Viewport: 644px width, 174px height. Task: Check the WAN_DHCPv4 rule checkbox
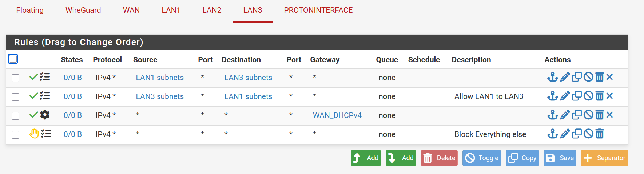tap(15, 116)
